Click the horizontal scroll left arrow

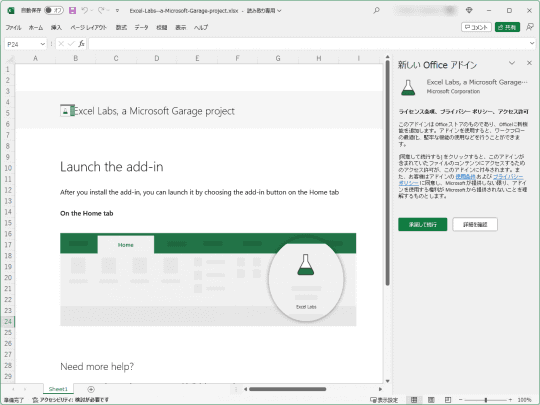245,389
